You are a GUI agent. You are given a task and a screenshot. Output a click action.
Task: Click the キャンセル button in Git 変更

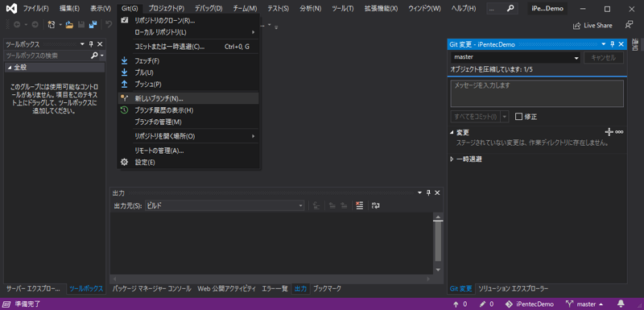603,57
